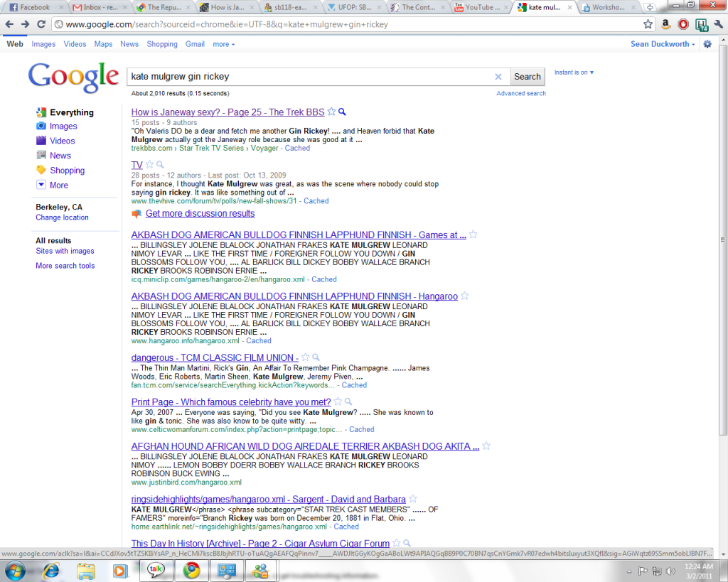This screenshot has height=582, width=728.
Task: Star the 'dangerous - TCM CLASSIC FILM UNION' result
Action: click(x=306, y=357)
